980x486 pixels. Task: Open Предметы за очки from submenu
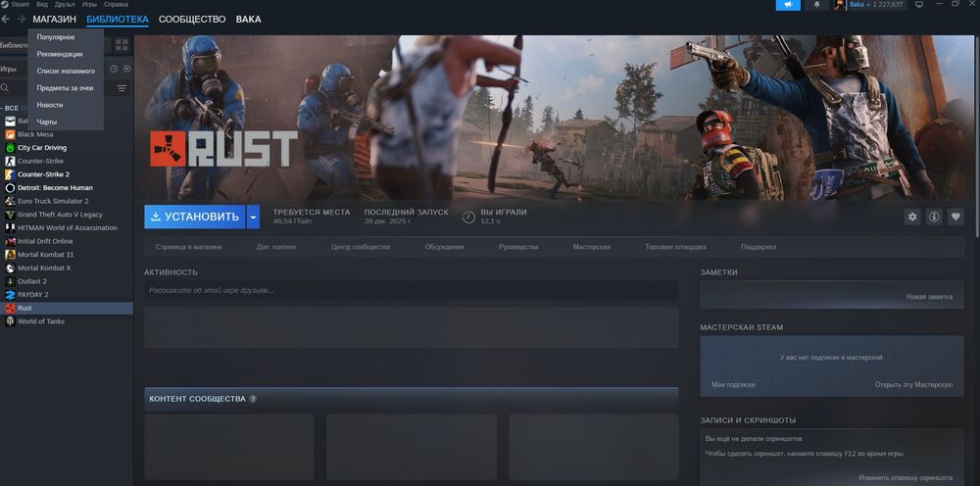click(66, 88)
